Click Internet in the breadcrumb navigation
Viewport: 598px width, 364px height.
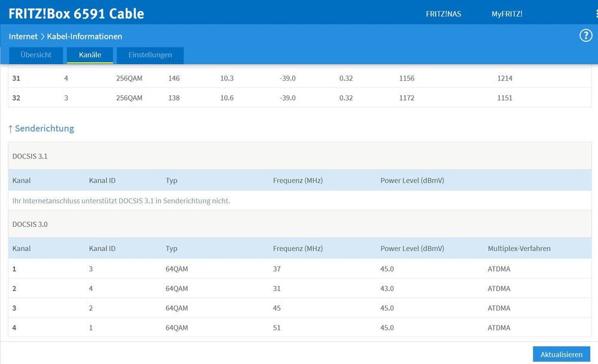click(23, 36)
